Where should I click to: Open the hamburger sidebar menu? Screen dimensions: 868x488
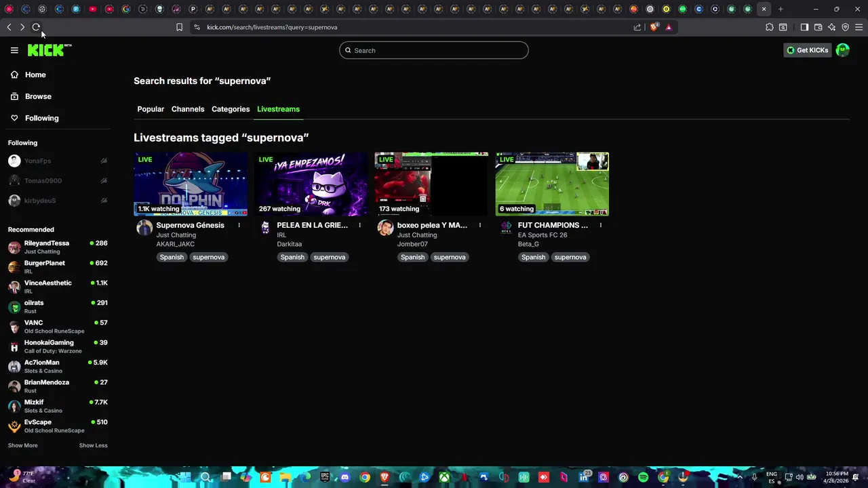[14, 50]
